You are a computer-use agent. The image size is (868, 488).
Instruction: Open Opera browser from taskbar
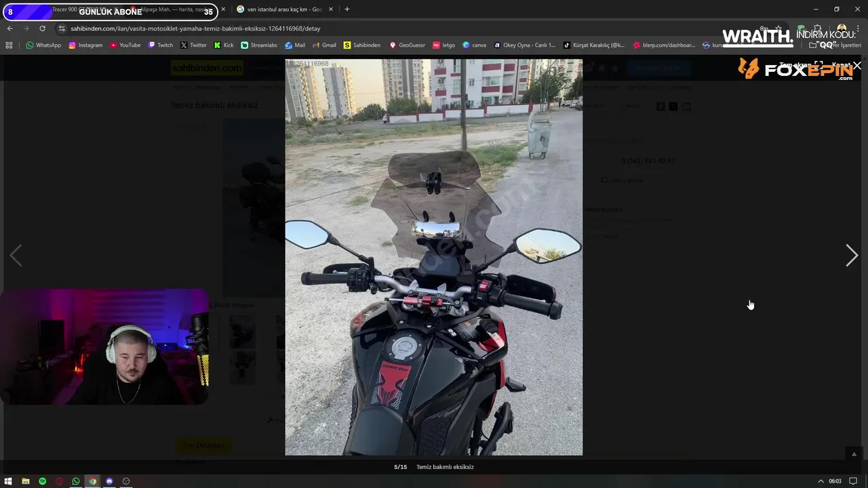[x=59, y=481]
